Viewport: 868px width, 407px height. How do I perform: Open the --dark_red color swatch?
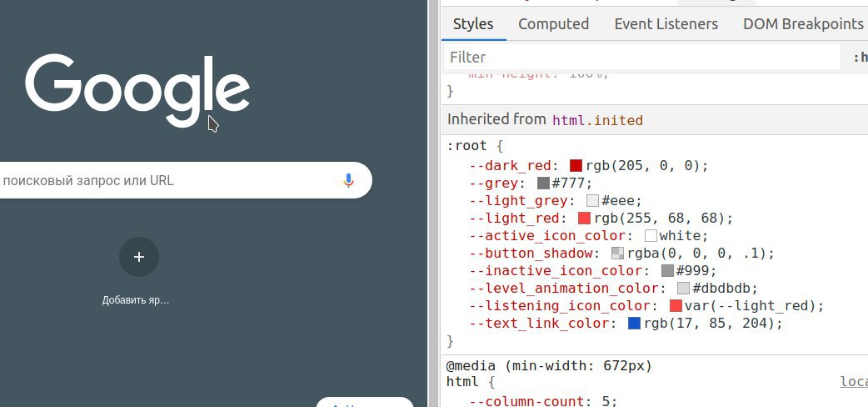pos(576,165)
